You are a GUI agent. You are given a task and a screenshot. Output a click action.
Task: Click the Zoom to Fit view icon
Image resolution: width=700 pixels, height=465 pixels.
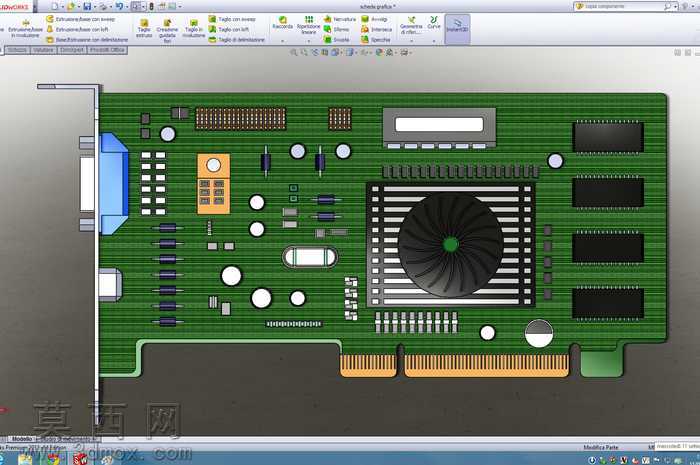point(294,53)
